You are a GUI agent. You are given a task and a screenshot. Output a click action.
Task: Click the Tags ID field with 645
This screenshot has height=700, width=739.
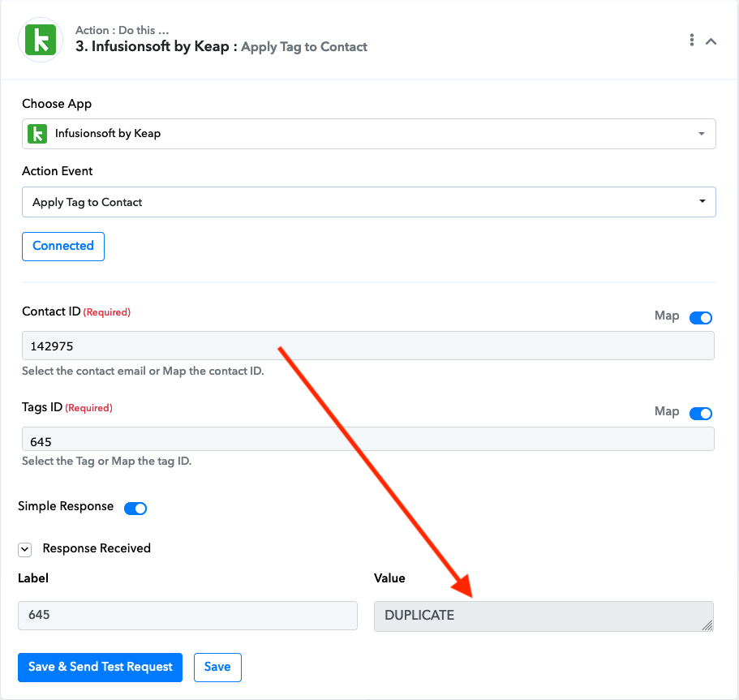click(368, 440)
